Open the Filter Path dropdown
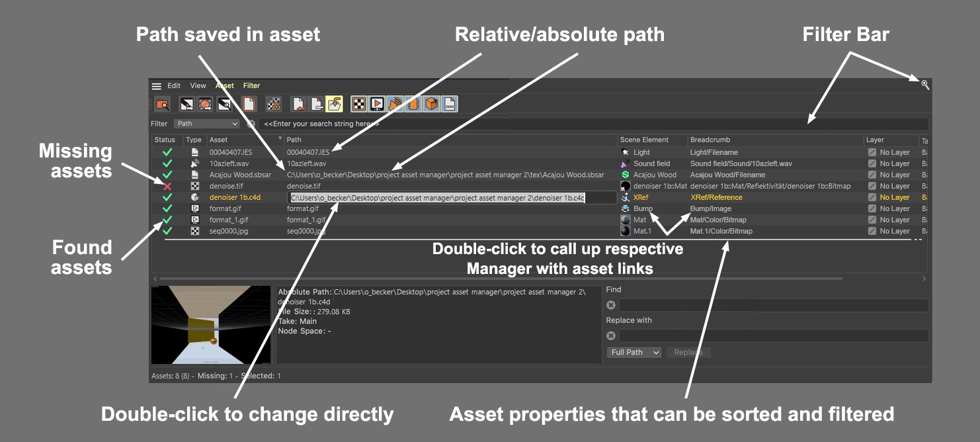 click(206, 124)
